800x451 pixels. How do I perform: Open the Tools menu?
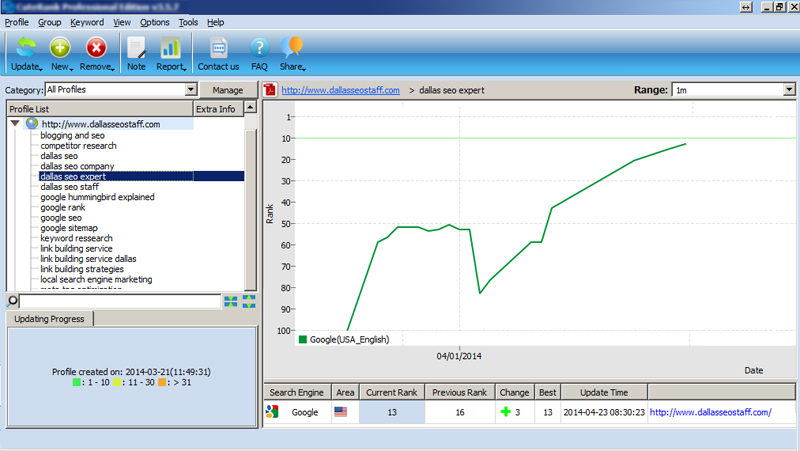tap(188, 22)
